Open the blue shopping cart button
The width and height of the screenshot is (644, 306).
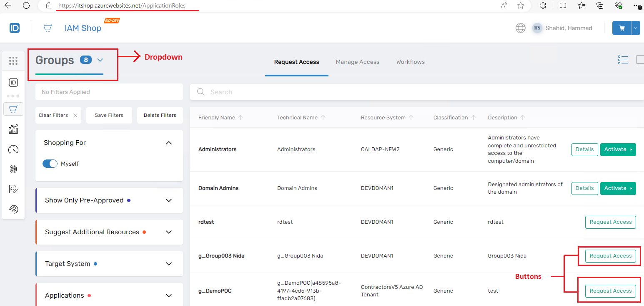pos(622,28)
